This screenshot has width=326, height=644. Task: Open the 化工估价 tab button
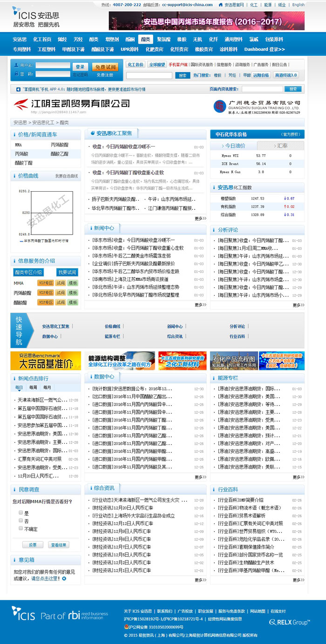click(136, 64)
